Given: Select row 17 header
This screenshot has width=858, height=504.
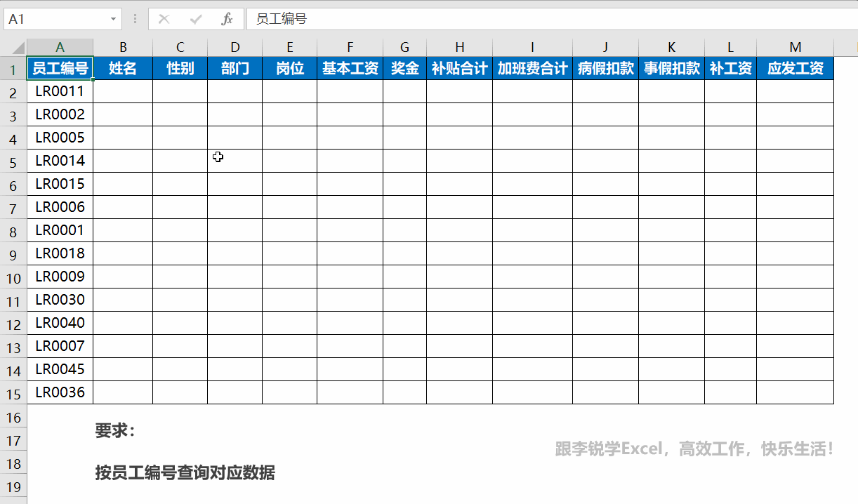Looking at the screenshot, I should pyautogui.click(x=13, y=439).
